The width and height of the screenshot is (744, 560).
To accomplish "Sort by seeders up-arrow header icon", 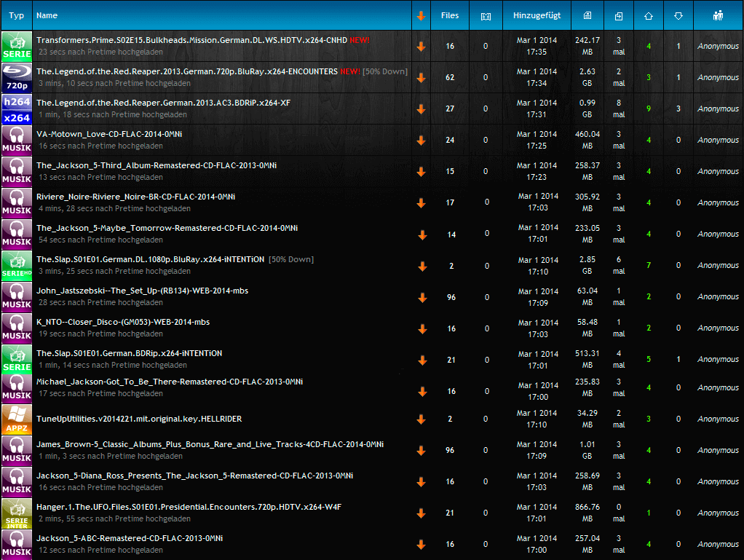I will pyautogui.click(x=649, y=16).
